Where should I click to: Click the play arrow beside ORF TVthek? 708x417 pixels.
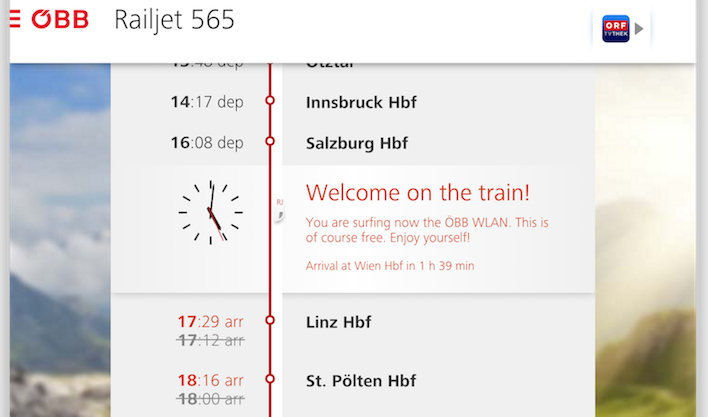[638, 29]
